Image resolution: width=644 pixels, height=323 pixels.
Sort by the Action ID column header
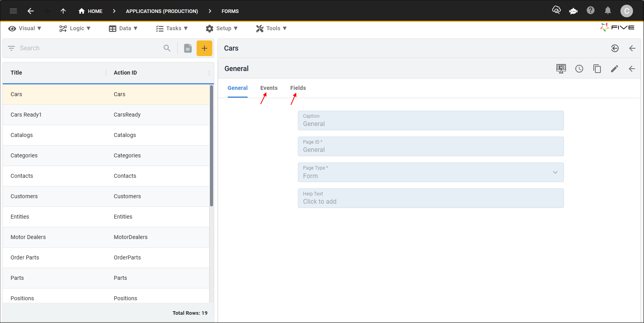coord(125,73)
